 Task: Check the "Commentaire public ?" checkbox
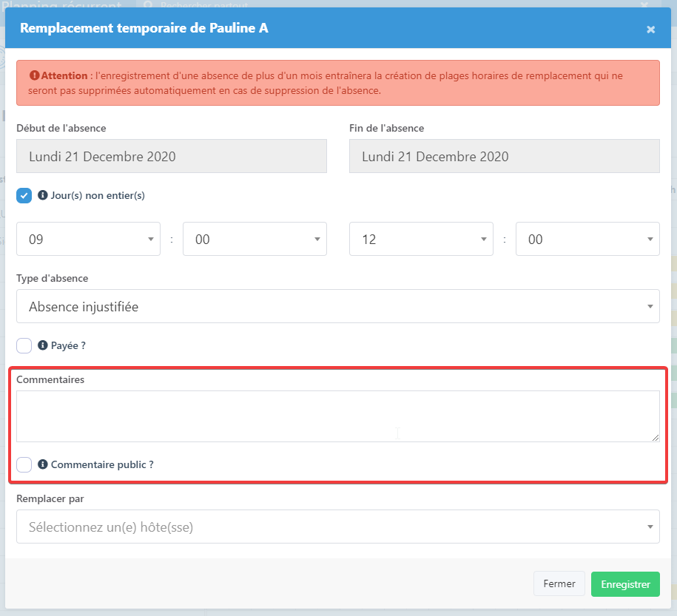point(24,464)
